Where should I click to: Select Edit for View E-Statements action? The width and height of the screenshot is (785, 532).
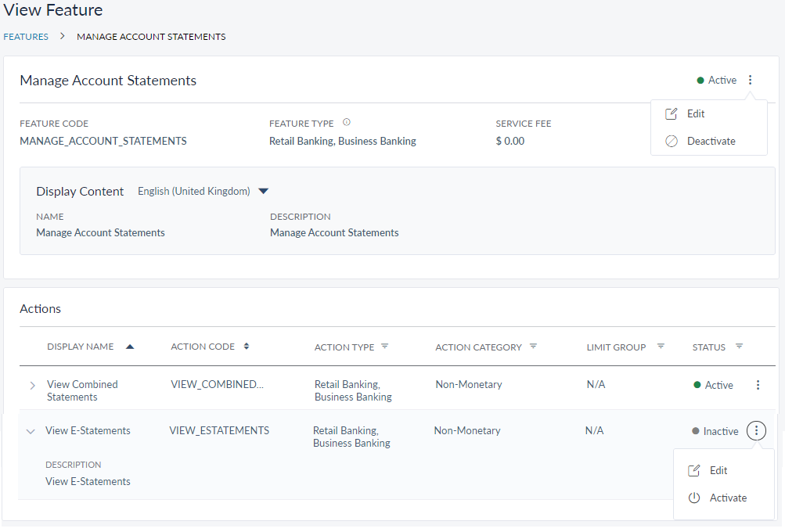tap(718, 471)
